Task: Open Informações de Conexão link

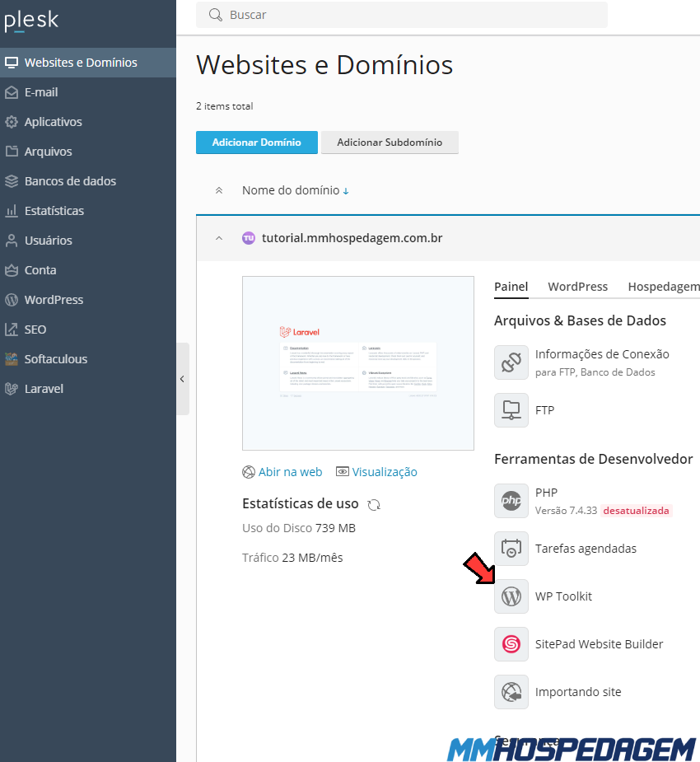Action: pos(602,354)
